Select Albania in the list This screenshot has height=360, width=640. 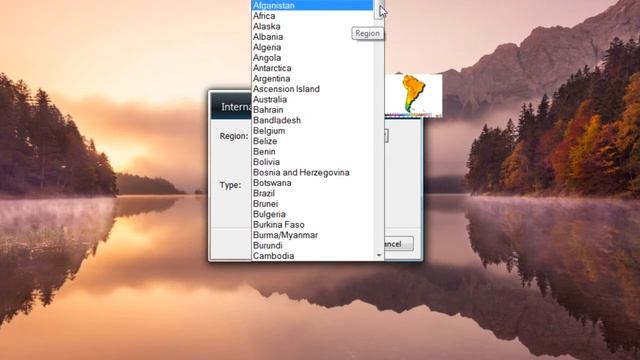pyautogui.click(x=312, y=37)
